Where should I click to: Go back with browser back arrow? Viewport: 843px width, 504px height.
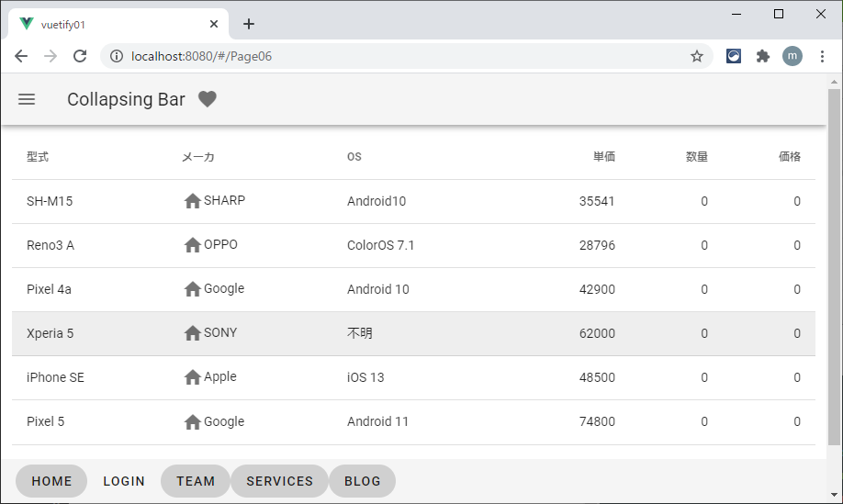(x=21, y=56)
